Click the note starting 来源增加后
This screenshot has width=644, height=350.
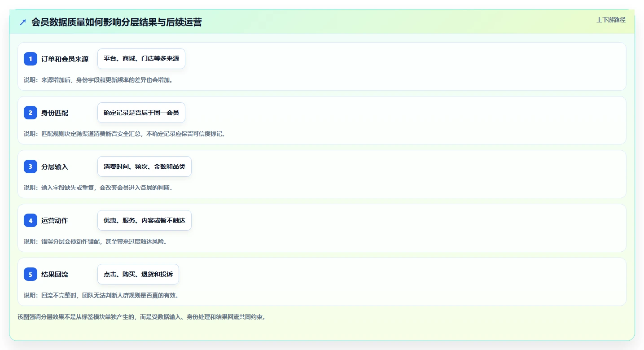point(98,80)
